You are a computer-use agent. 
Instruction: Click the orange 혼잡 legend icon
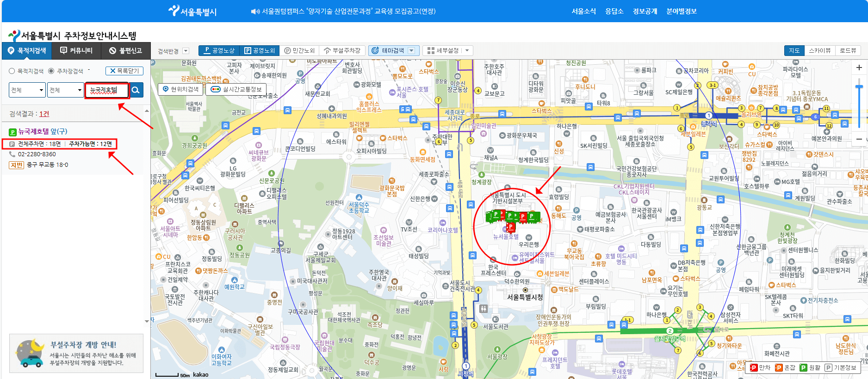(779, 367)
